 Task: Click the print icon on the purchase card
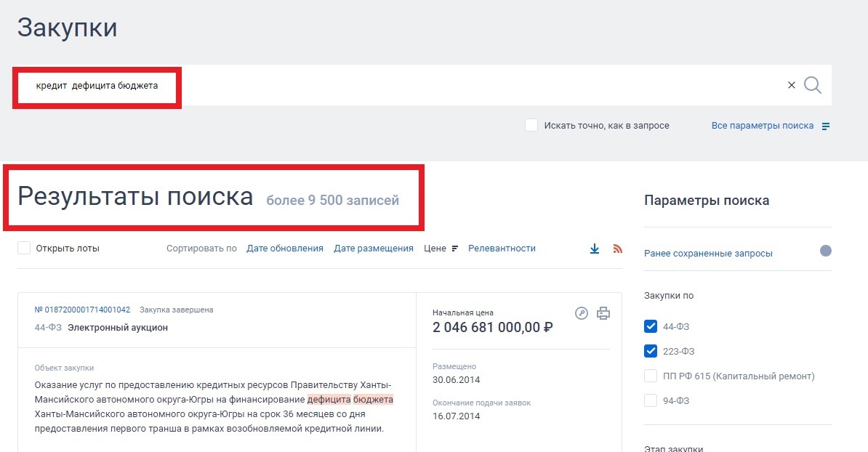coord(603,313)
